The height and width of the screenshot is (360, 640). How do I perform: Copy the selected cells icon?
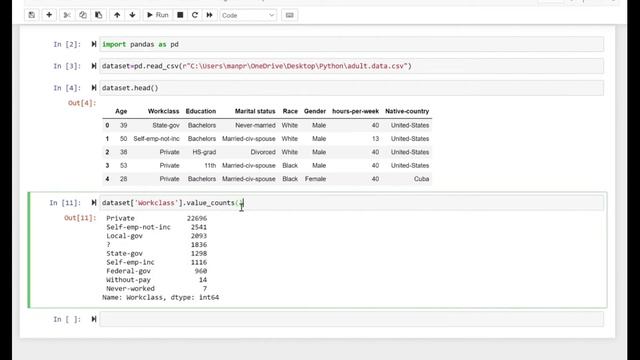[83, 15]
